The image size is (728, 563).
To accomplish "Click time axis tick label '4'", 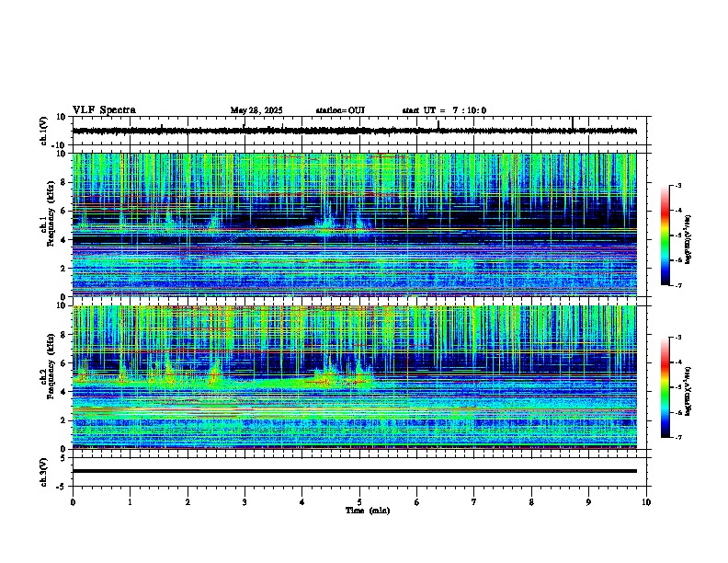I will (302, 502).
